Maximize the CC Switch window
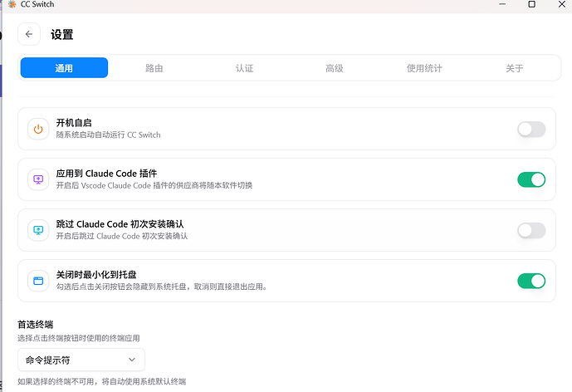The height and width of the screenshot is (392, 572). 532,4
